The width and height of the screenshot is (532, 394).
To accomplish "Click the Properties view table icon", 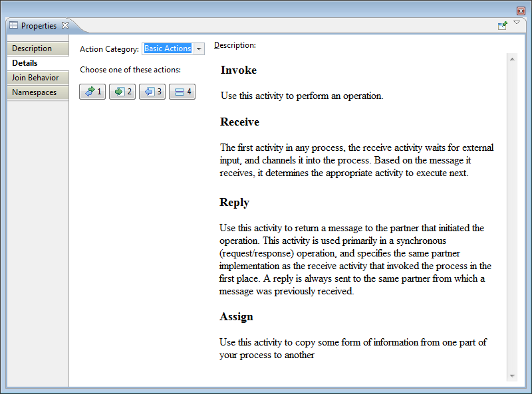I will [13, 26].
